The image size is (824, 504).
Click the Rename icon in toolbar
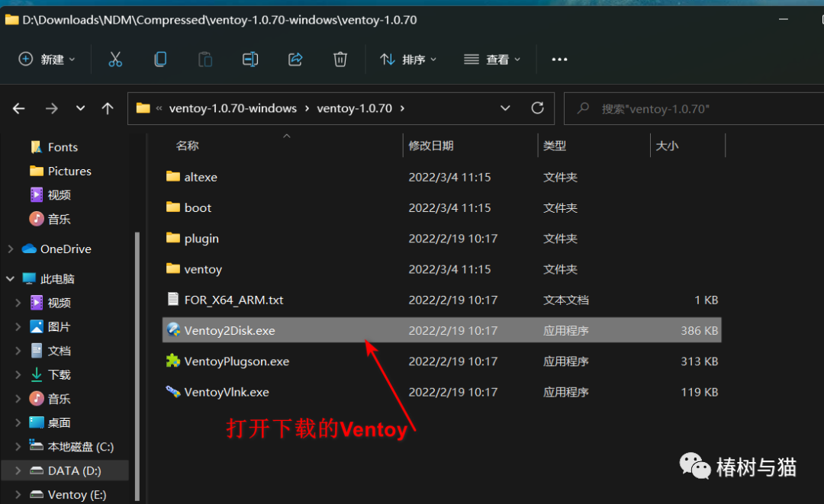[250, 59]
